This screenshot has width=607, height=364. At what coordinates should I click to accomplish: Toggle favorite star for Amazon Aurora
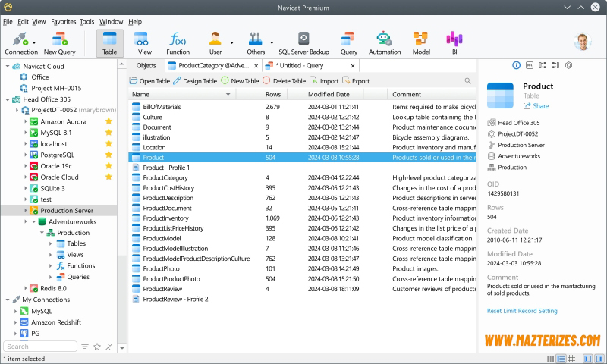coord(109,121)
